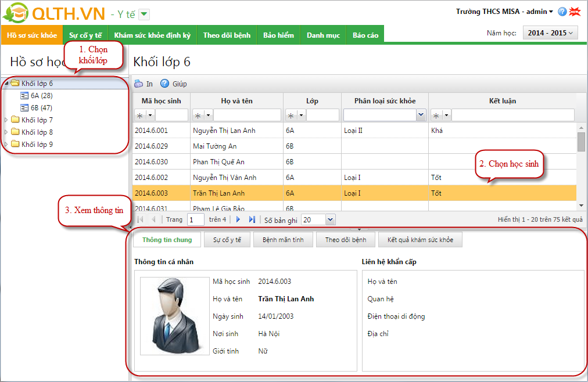
Task: Click the student name Trần Thị Lan Anh
Action: pyautogui.click(x=286, y=299)
